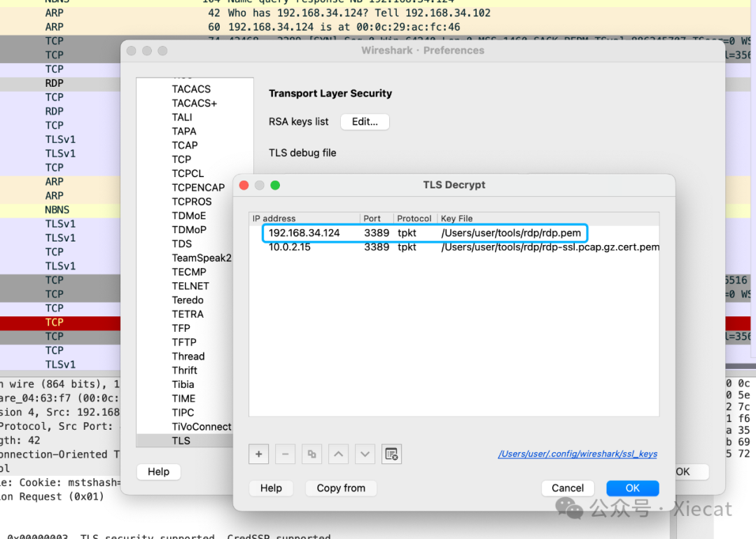Viewport: 756px width, 539px height.
Task: Click the clear all entries icon
Action: coord(391,454)
